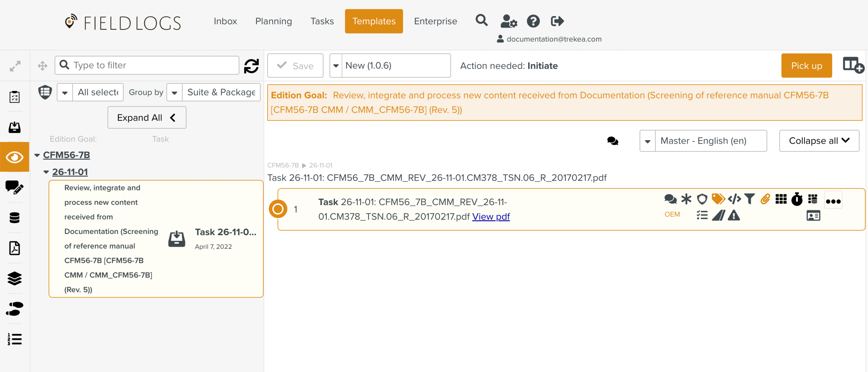Viewport: 868px width, 372px height.
Task: Toggle the eye preview sidebar icon
Action: (15, 157)
